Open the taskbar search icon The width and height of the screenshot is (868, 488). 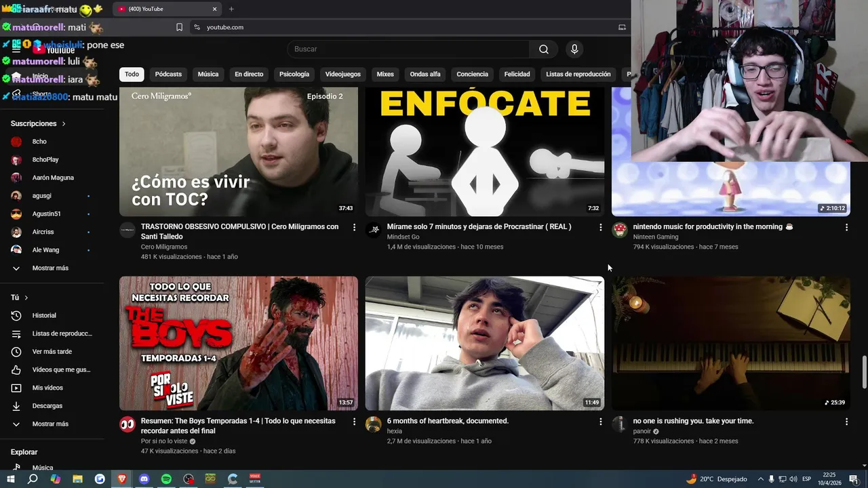pyautogui.click(x=33, y=479)
